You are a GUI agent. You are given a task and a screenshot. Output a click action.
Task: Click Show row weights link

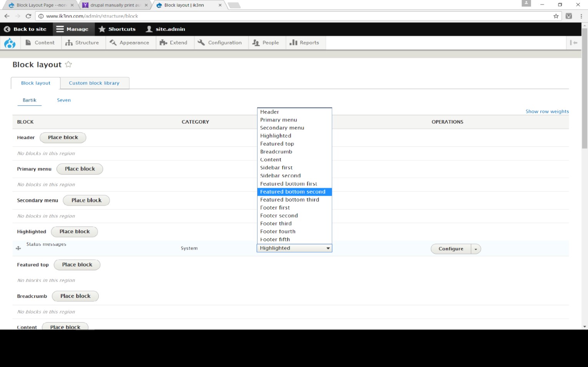coord(547,111)
